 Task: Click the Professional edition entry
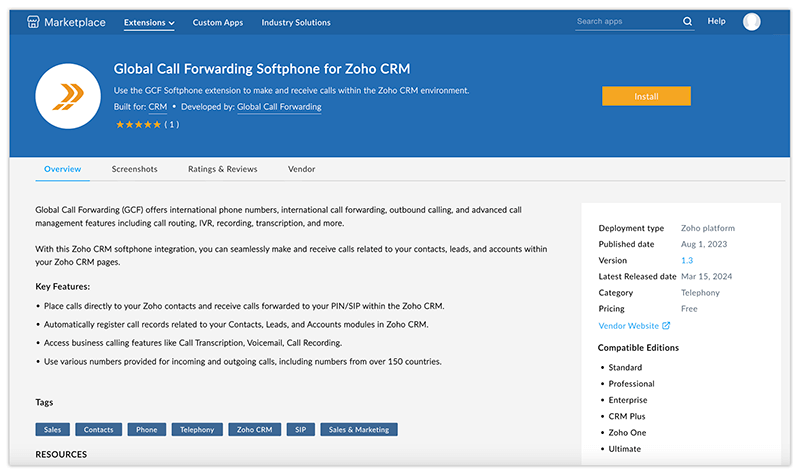631,384
